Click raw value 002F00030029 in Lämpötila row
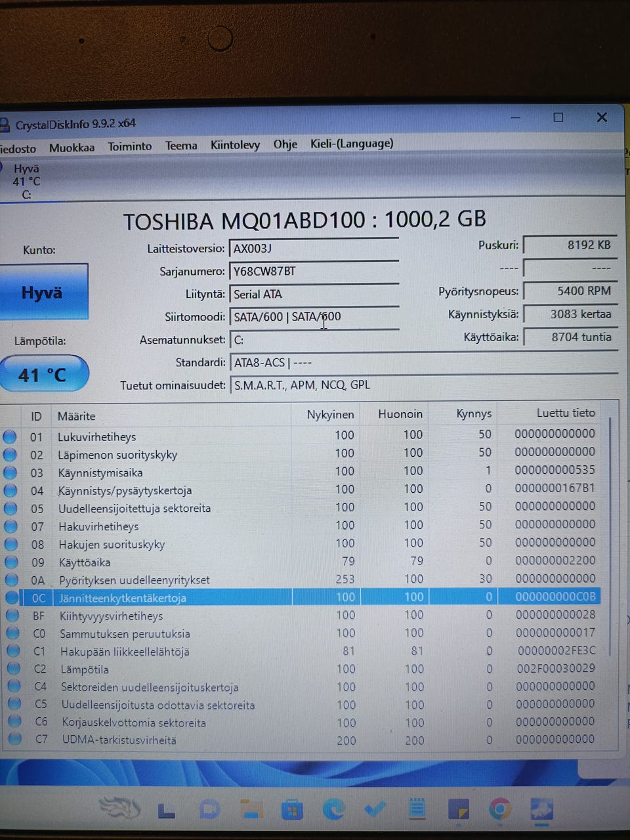 [x=555, y=668]
